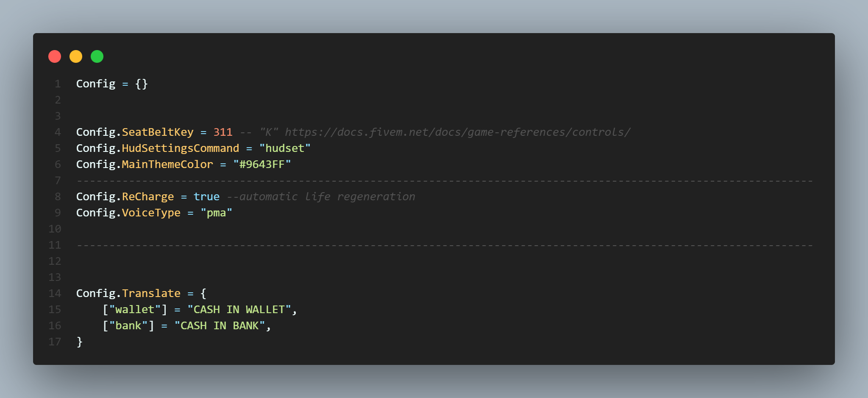Viewport: 868px width, 398px height.
Task: Click the red close dot
Action: (x=55, y=56)
